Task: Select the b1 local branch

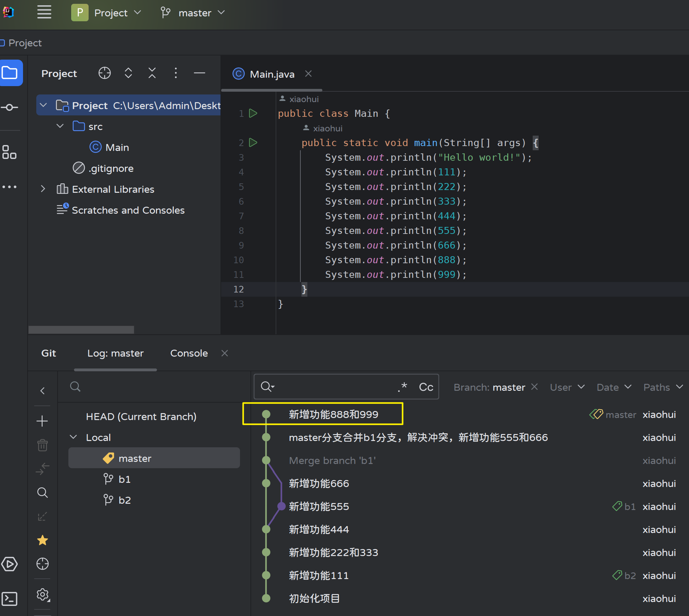Action: point(124,479)
